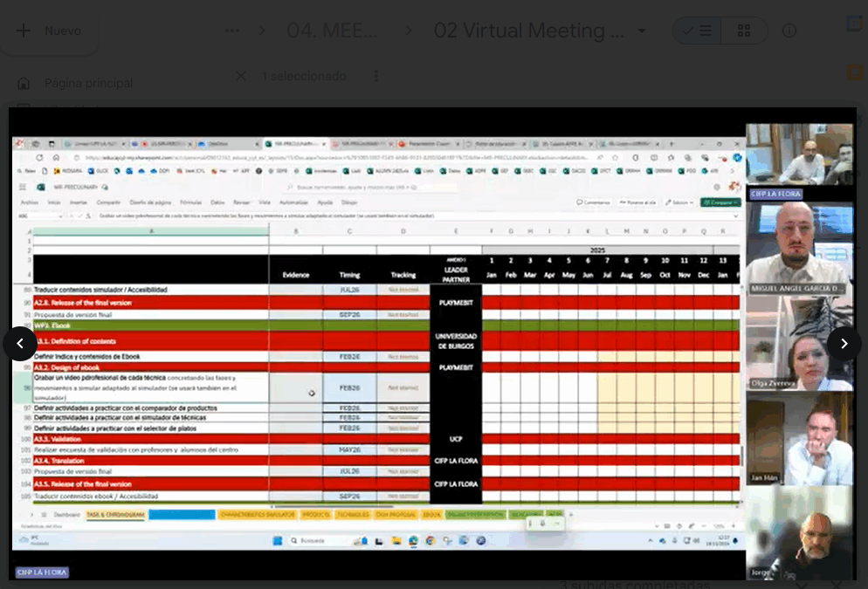Open more actions menu beside 1 seleccionado

(376, 77)
